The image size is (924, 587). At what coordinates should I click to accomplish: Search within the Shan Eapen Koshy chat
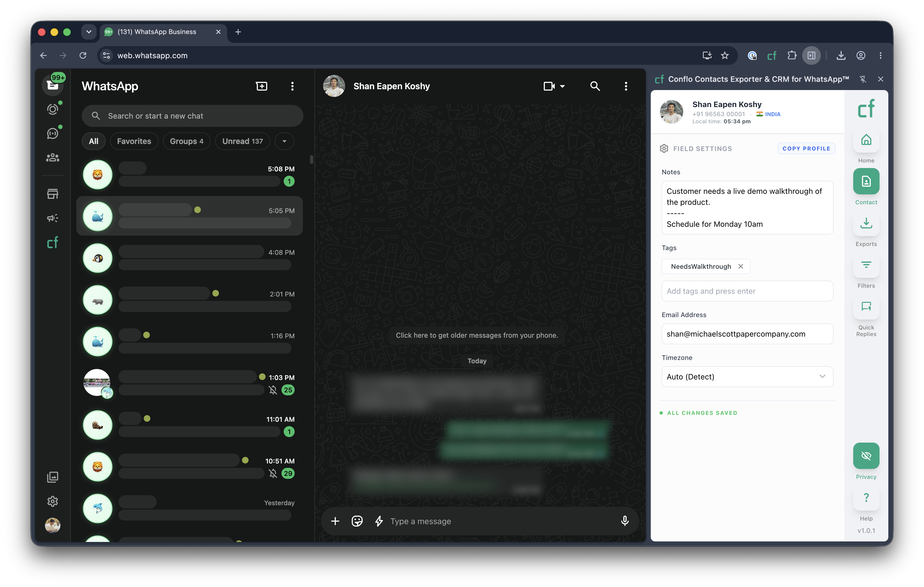click(x=595, y=86)
